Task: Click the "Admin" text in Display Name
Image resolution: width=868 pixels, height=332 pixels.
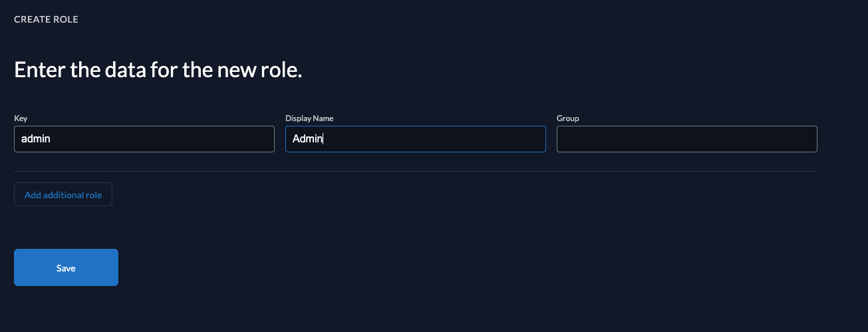Action: click(x=307, y=139)
